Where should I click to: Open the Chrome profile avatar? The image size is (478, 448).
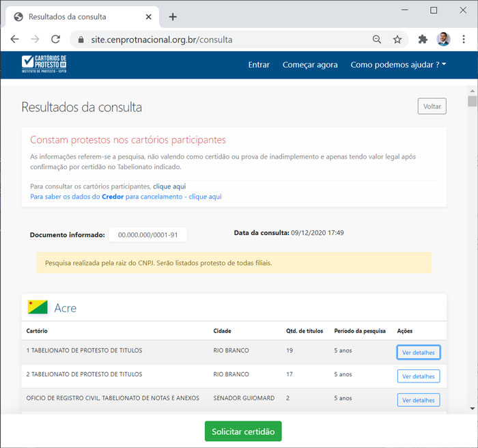coord(443,40)
